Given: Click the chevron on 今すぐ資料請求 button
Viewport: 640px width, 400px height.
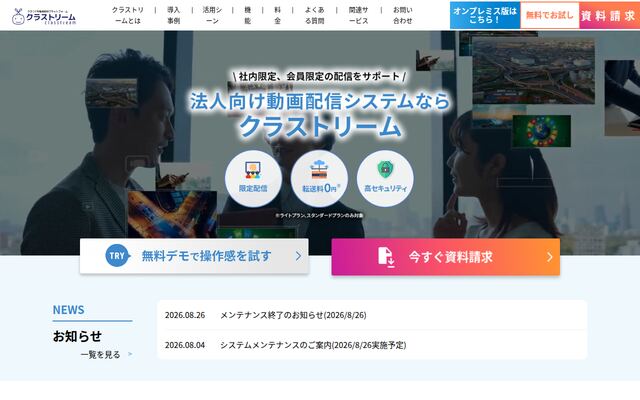Looking at the screenshot, I should click(x=550, y=257).
